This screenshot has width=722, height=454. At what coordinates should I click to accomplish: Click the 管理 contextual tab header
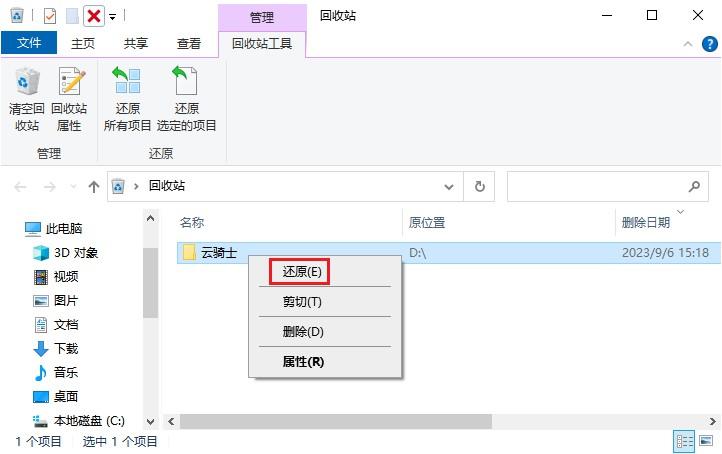262,17
